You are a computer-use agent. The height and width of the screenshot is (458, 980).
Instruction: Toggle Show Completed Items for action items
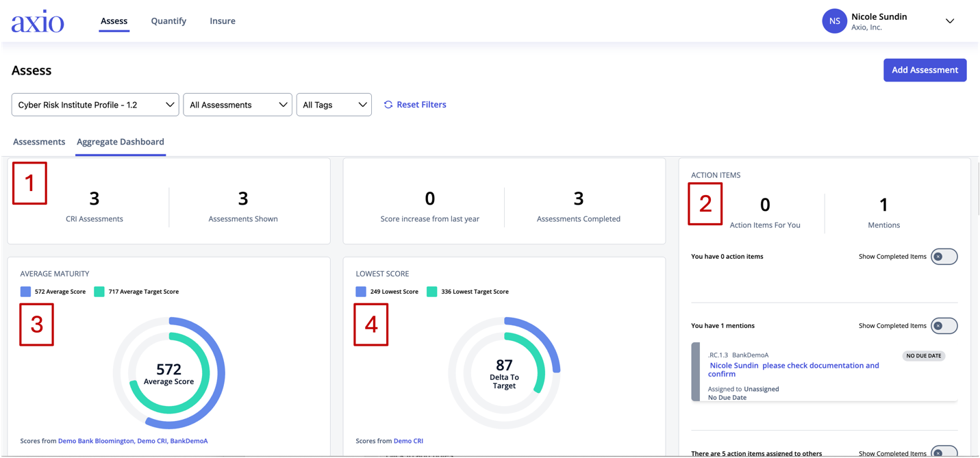(x=944, y=257)
